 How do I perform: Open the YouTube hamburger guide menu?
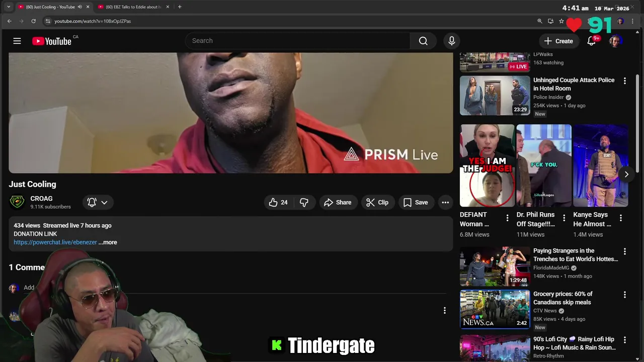point(17,41)
